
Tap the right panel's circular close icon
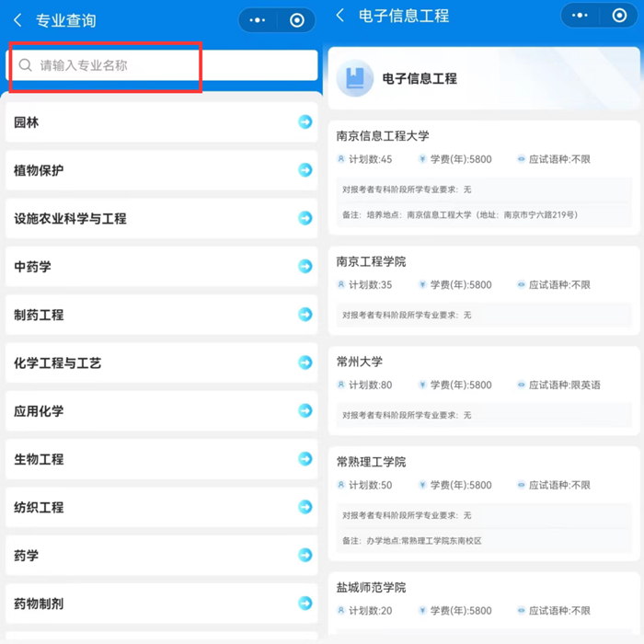[618, 16]
